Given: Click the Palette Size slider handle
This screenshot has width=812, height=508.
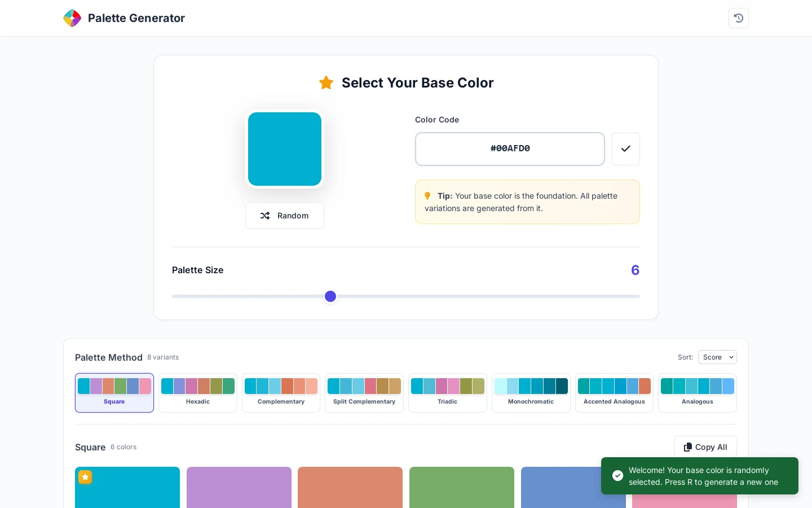Looking at the screenshot, I should (x=330, y=296).
